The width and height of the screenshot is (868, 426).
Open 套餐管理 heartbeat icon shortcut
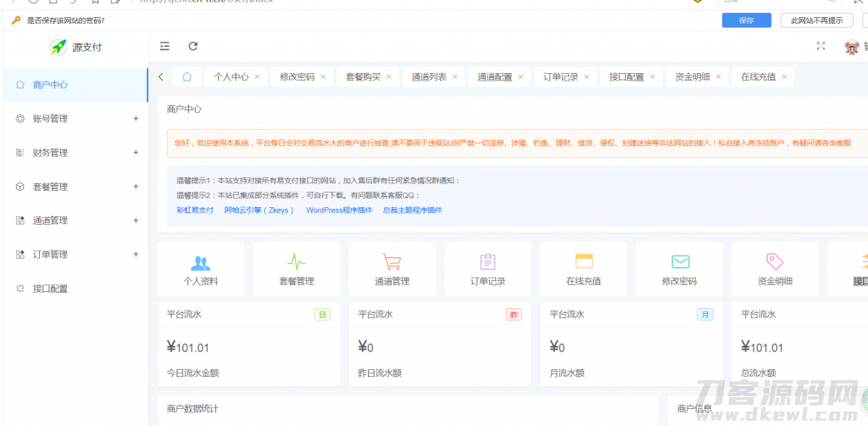[x=297, y=262]
